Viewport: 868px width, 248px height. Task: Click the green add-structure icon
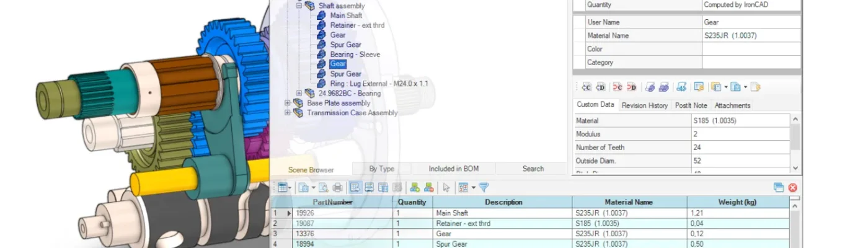coord(415,187)
